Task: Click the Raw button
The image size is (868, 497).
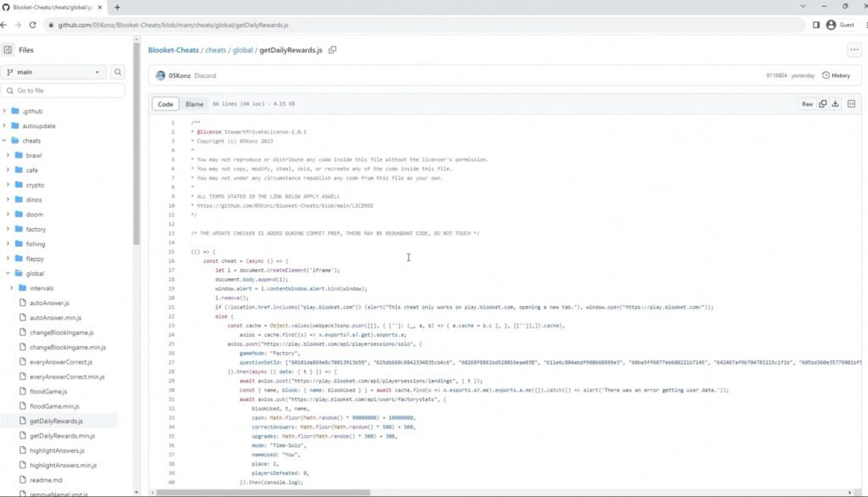Action: click(x=807, y=103)
